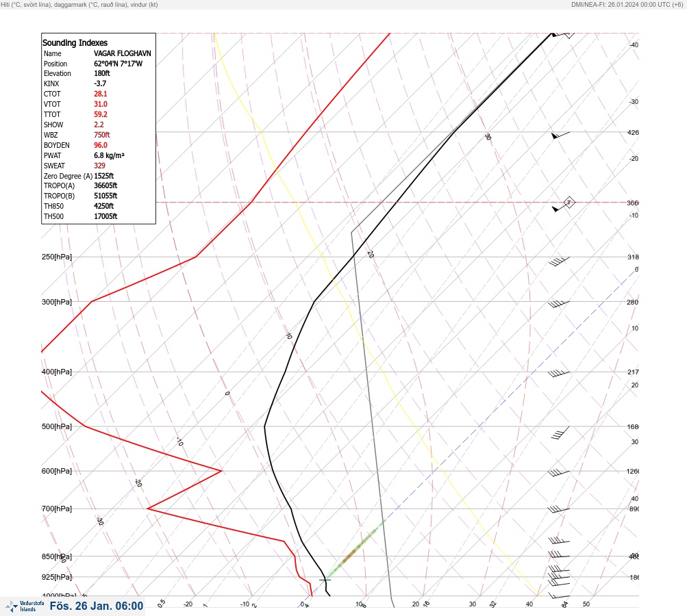687x616 pixels.
Task: Click the TH500 value 17005ft
Action: (x=105, y=216)
